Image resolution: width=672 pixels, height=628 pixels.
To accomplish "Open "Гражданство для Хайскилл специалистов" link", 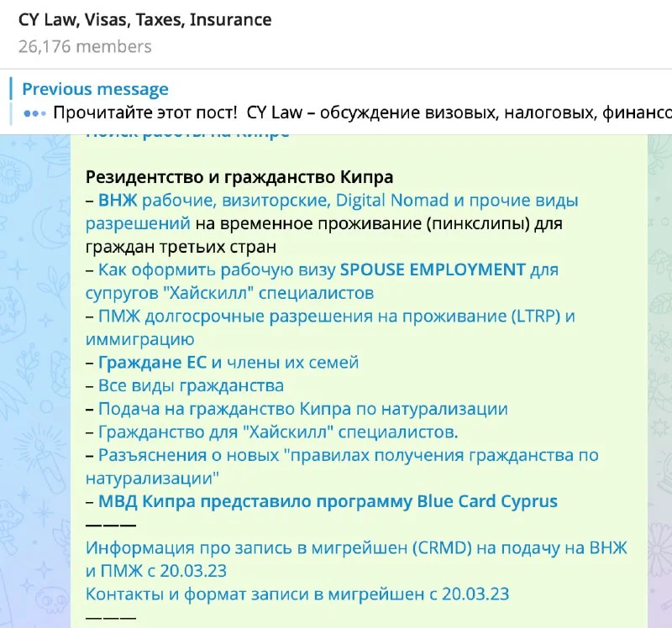I will pos(278,432).
